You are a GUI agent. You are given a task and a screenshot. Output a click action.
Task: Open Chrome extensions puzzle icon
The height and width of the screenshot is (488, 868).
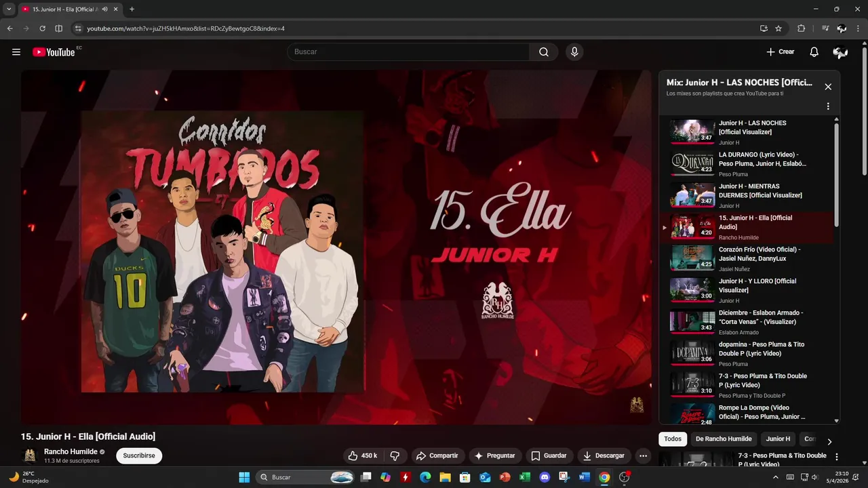point(802,28)
